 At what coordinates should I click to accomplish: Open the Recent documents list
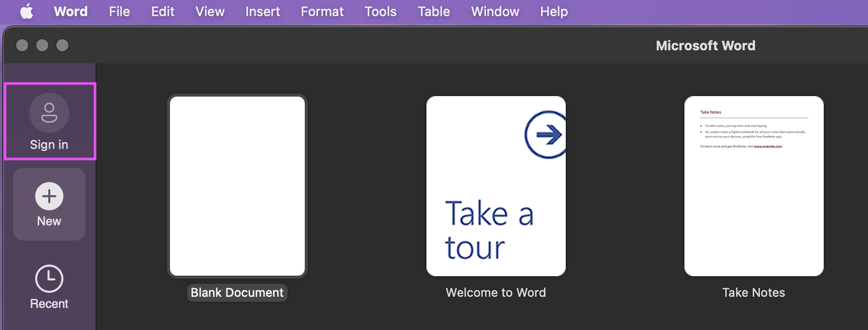point(49,287)
